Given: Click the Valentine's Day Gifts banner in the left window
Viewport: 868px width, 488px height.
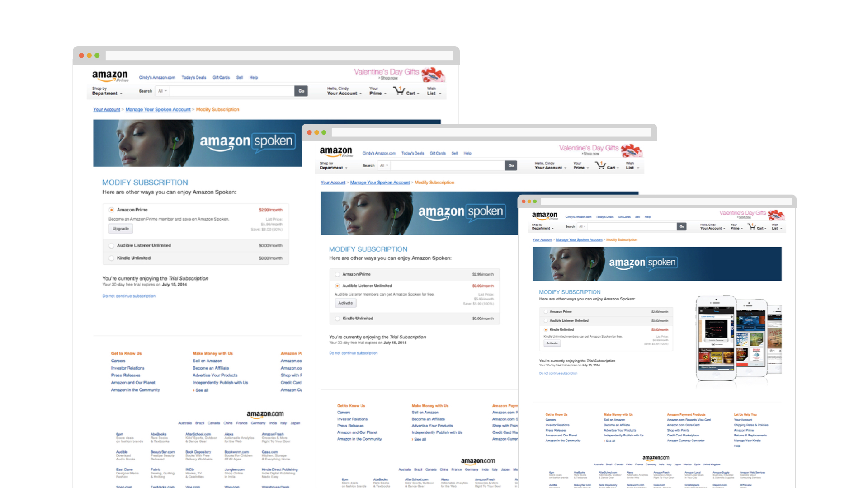Looking at the screenshot, I should [x=399, y=74].
